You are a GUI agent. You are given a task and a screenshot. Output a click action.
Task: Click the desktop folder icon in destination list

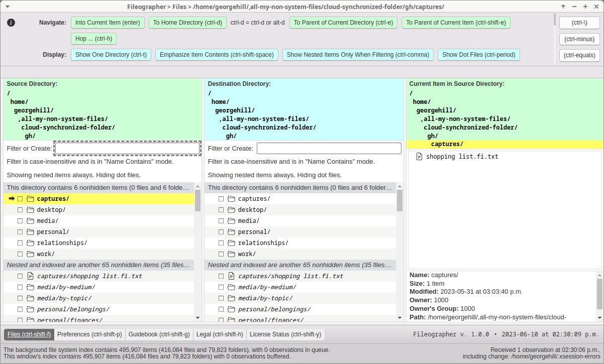pyautogui.click(x=231, y=210)
